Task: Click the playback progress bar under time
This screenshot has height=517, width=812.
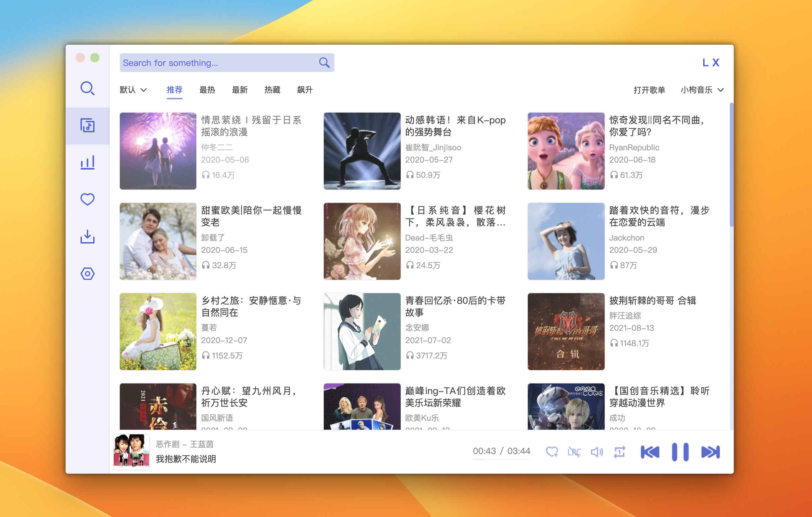Action: click(x=502, y=459)
